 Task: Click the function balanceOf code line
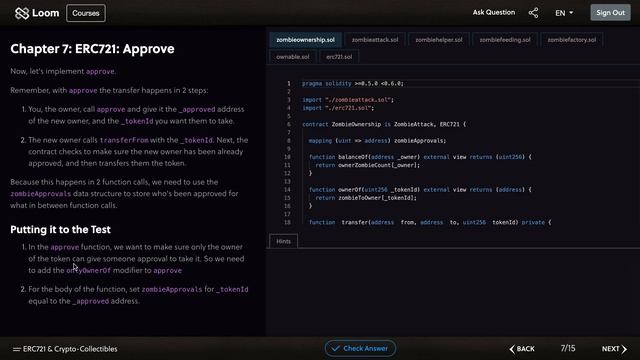click(x=420, y=157)
